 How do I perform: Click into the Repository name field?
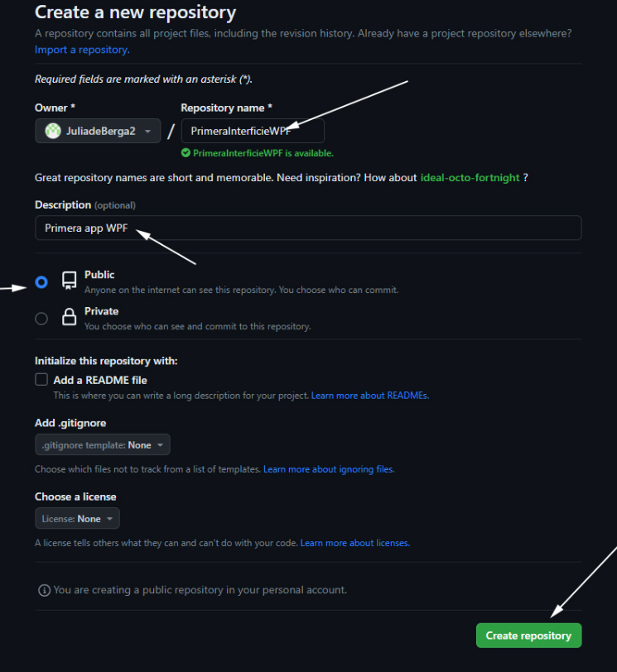click(252, 131)
